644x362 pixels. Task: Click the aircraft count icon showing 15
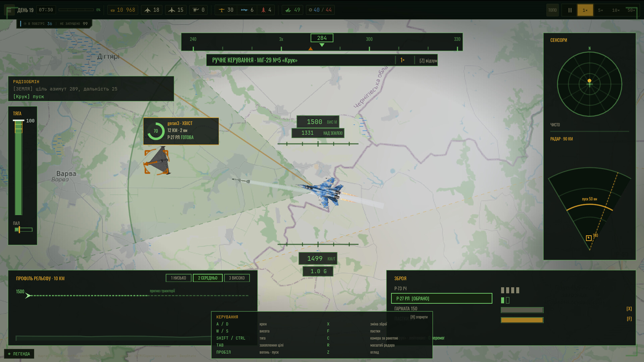[176, 10]
